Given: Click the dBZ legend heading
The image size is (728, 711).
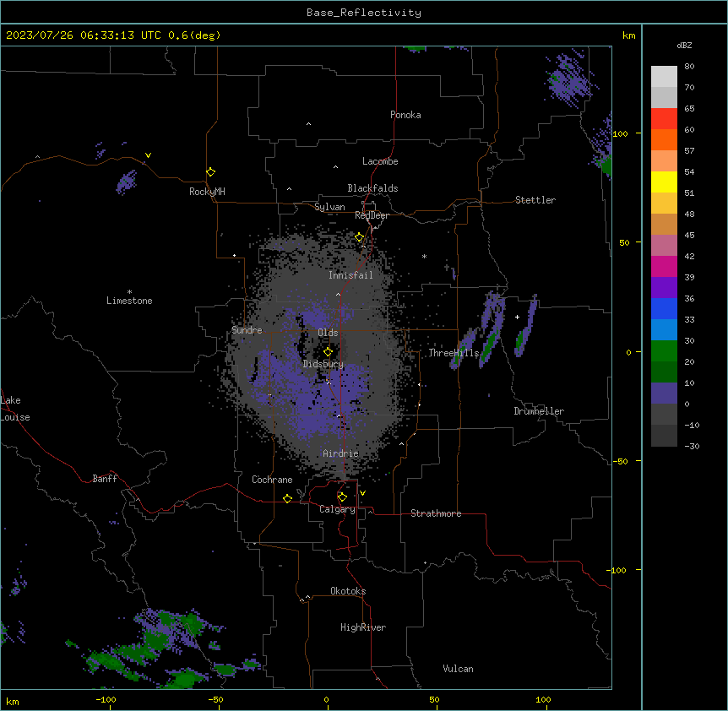Looking at the screenshot, I should (684, 46).
